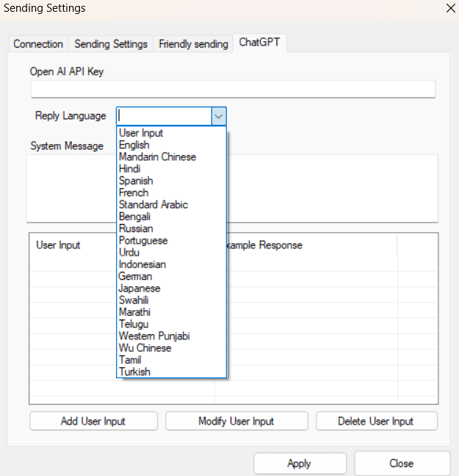Pick Turkish at the list bottom

[134, 372]
